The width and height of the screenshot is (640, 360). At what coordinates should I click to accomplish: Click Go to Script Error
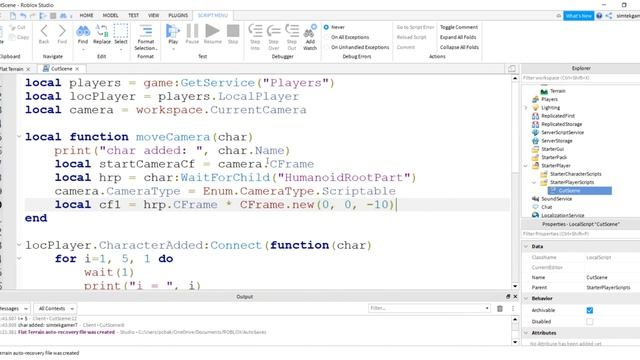coord(415,27)
